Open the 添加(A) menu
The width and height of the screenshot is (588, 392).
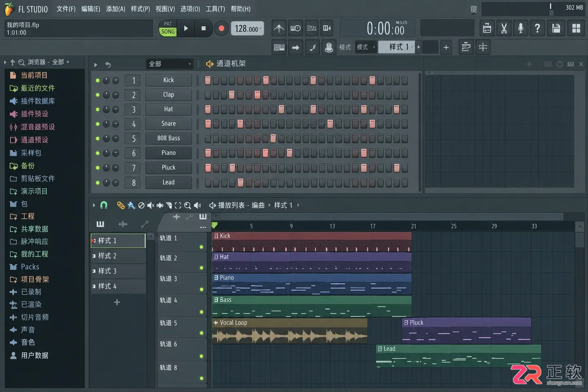(116, 9)
